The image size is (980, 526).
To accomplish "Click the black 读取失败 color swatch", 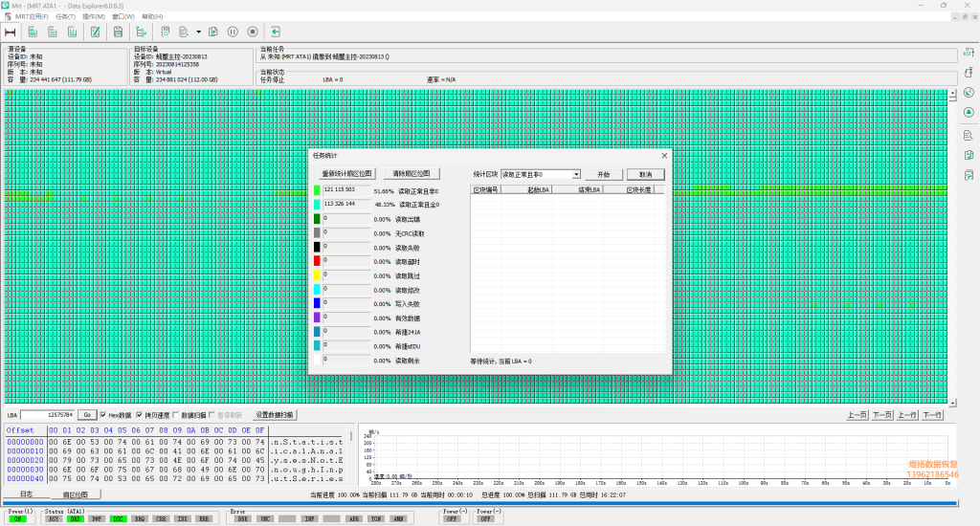I will point(317,247).
